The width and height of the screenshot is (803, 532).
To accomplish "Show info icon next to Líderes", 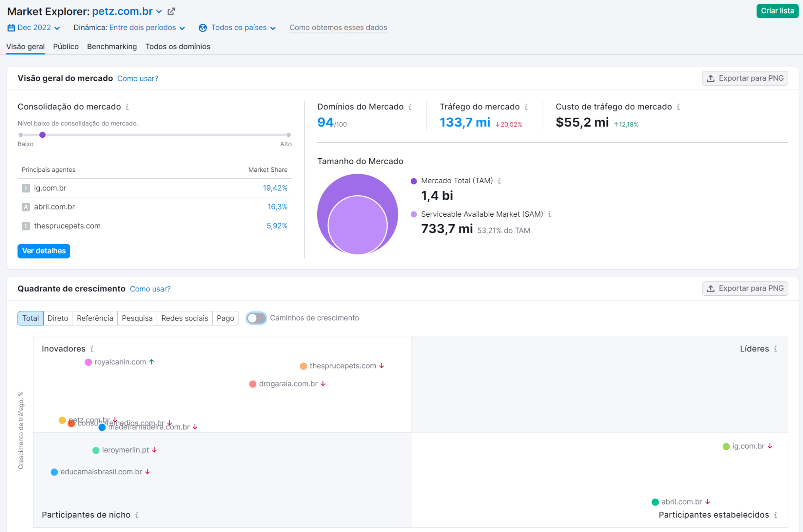I will (x=775, y=349).
